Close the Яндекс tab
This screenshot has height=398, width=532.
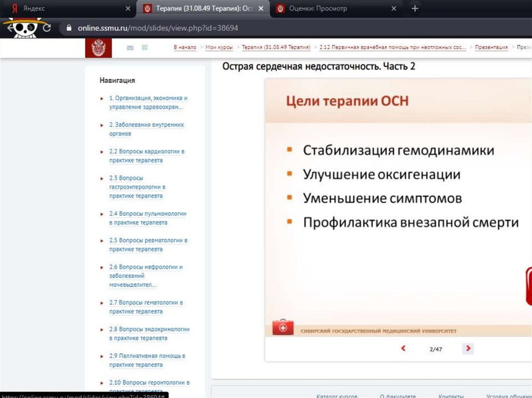point(128,8)
